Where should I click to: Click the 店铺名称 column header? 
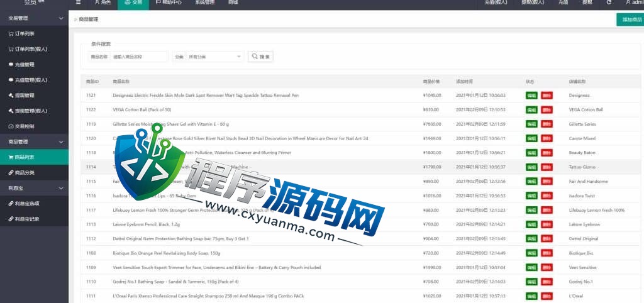point(577,82)
